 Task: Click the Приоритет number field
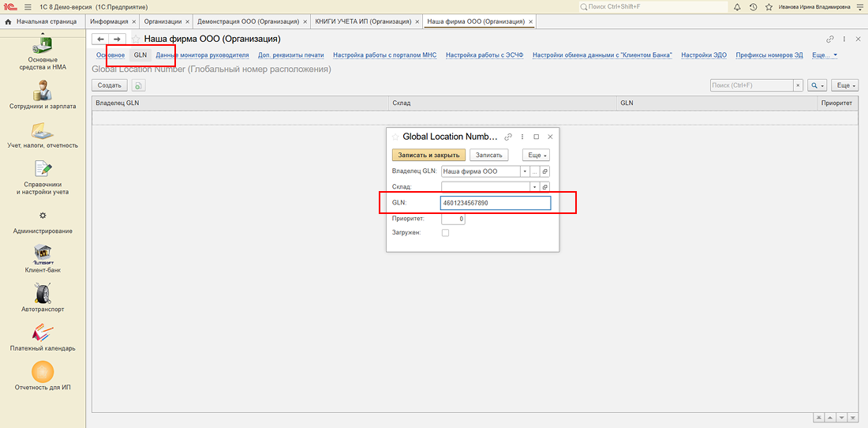tap(453, 218)
